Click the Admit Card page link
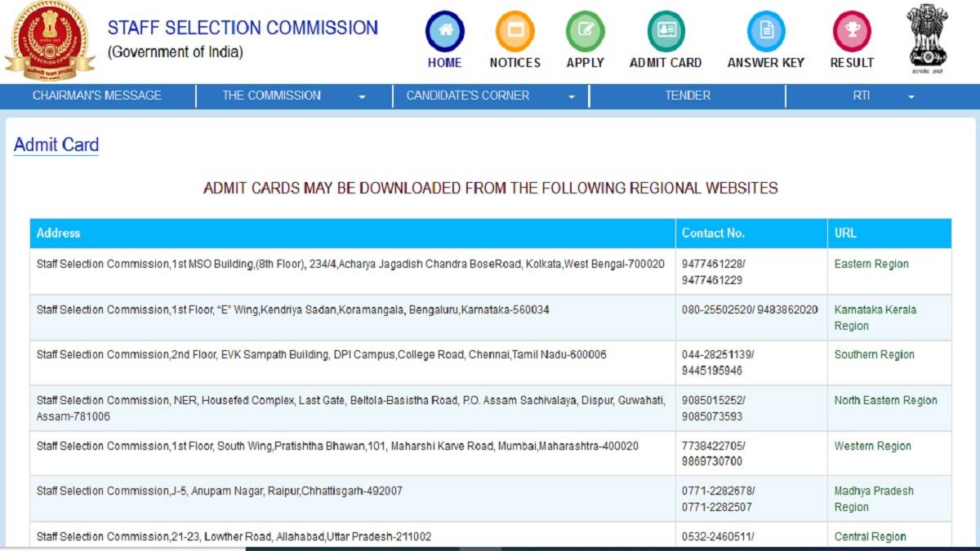The image size is (980, 551). 56,144
